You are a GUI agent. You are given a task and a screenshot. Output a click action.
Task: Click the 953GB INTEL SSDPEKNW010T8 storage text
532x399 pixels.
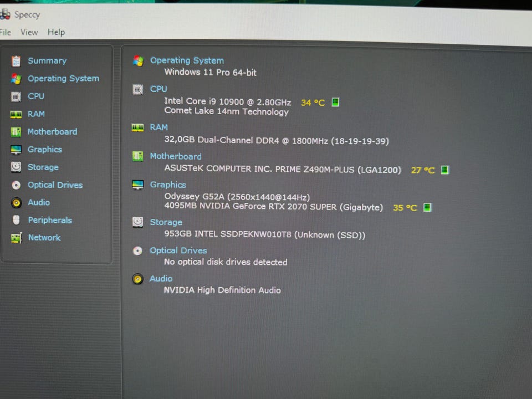pos(265,234)
